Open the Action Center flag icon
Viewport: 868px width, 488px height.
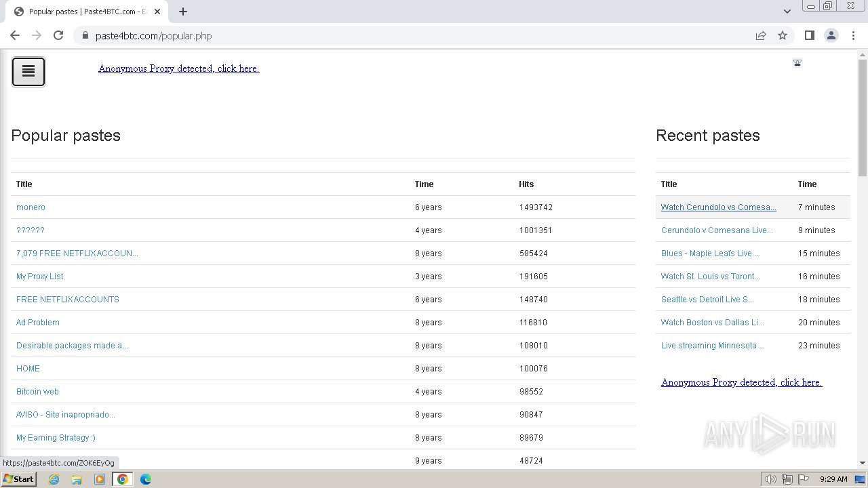804,479
